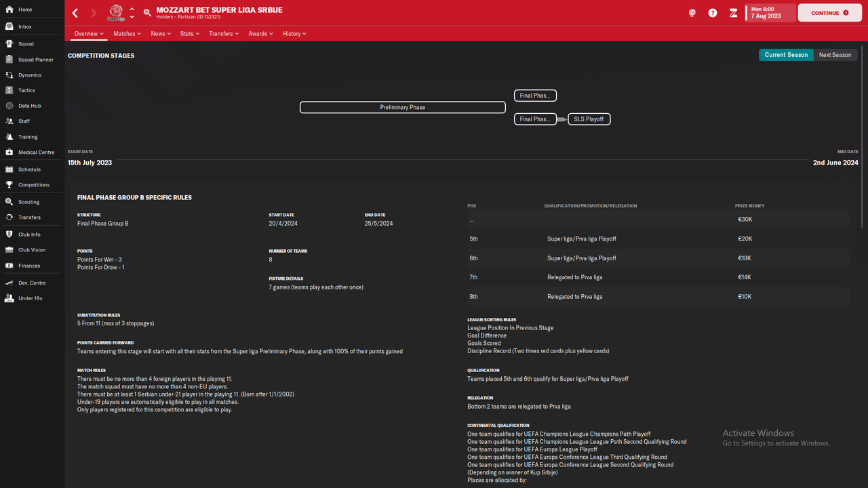Click the Super Liga competition logo
This screenshot has height=488, width=868.
[116, 13]
